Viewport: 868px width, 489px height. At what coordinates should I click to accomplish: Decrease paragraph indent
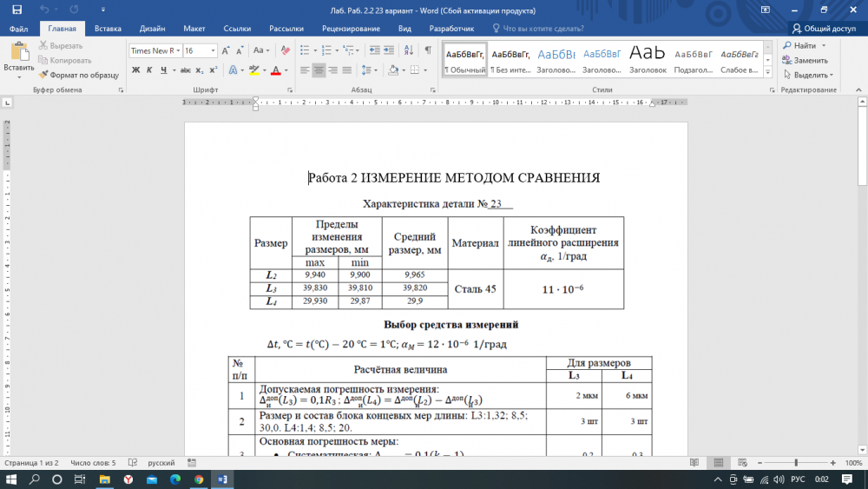point(375,50)
